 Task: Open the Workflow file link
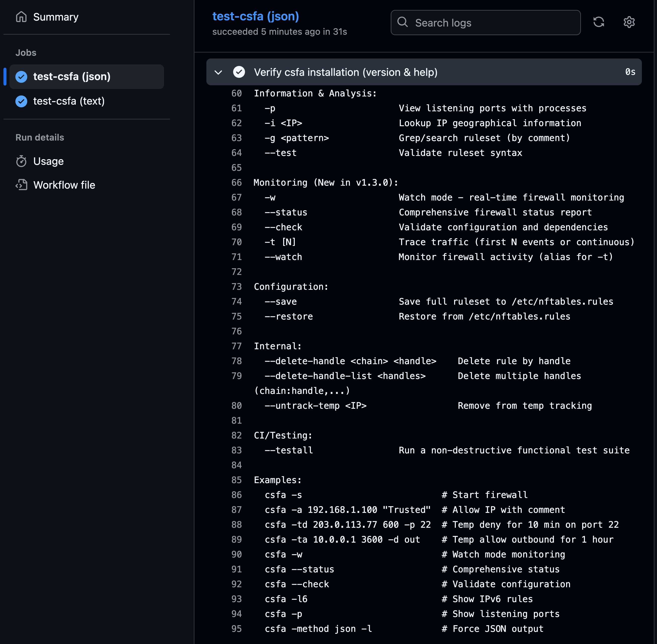pos(64,185)
